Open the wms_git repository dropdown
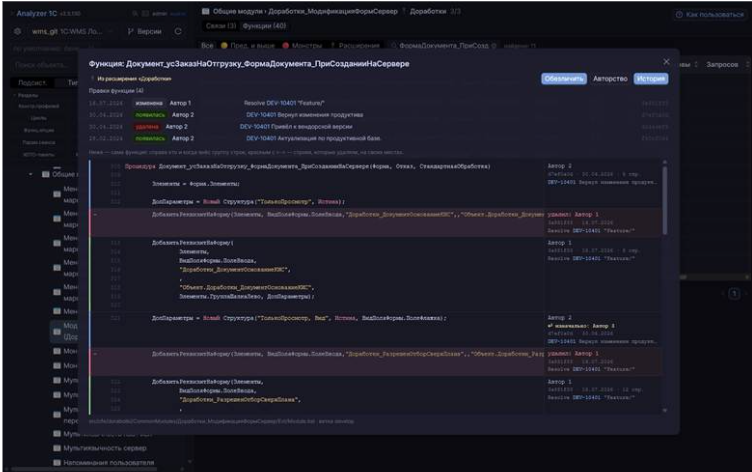This screenshot has height=472, width=752. [x=71, y=31]
